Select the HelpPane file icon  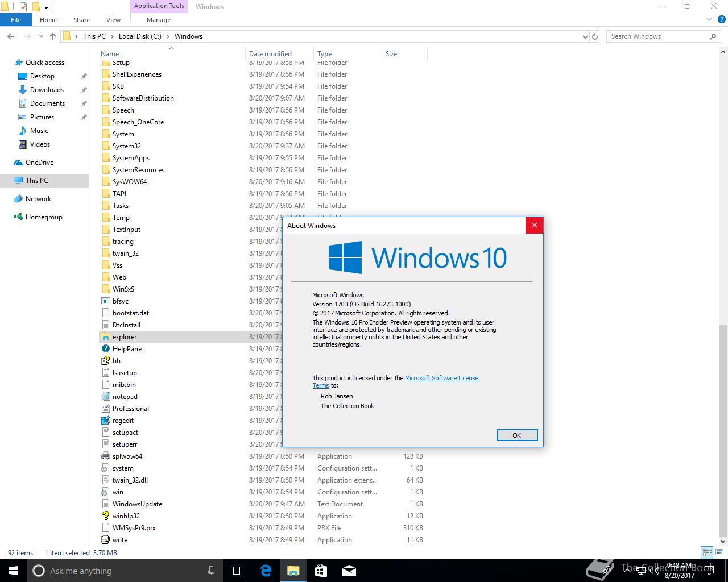pos(105,349)
